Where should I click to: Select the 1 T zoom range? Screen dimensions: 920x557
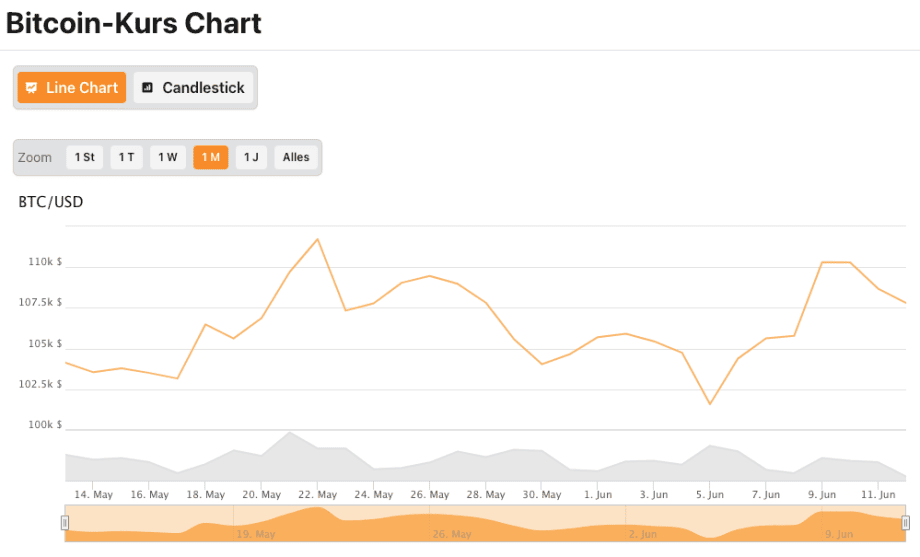point(126,157)
